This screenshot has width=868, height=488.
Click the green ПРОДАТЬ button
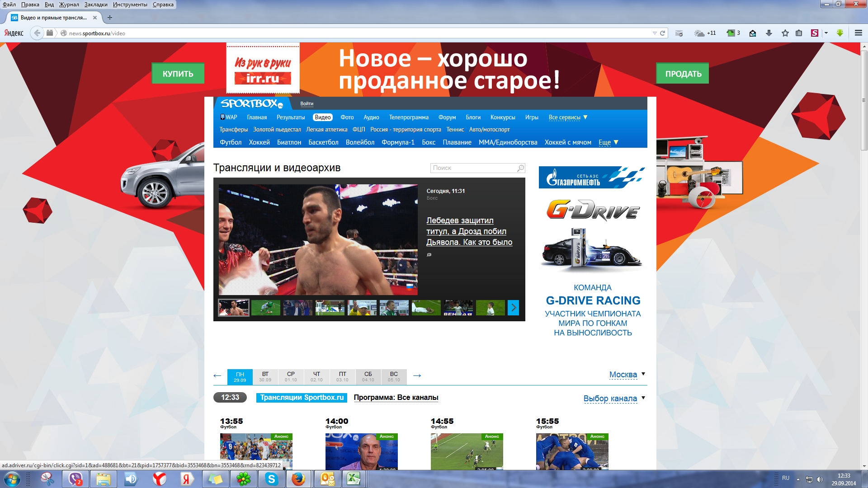click(683, 74)
